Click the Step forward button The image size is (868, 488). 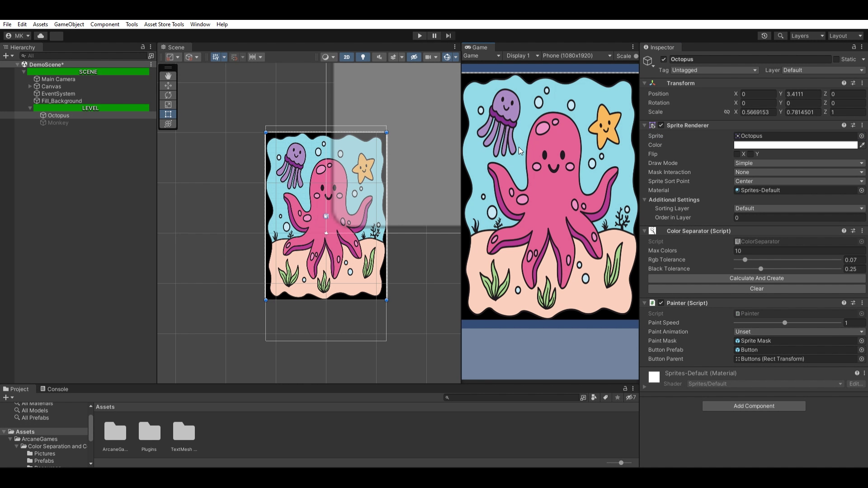448,36
